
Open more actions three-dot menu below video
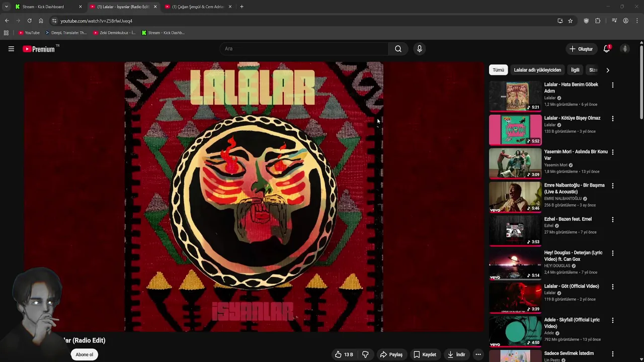[478, 354]
